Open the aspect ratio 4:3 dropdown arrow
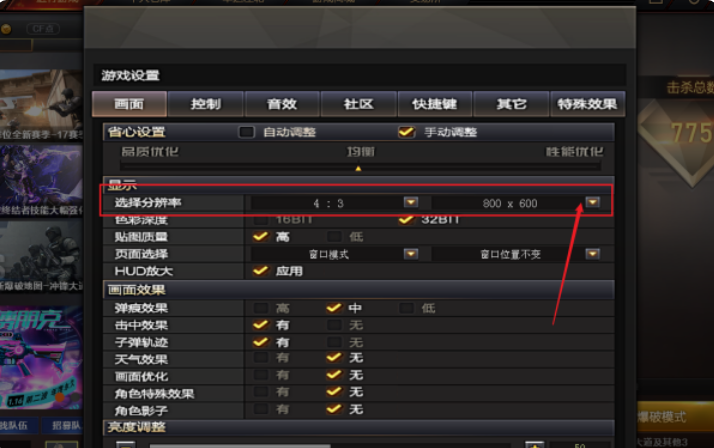This screenshot has width=714, height=448. [411, 202]
